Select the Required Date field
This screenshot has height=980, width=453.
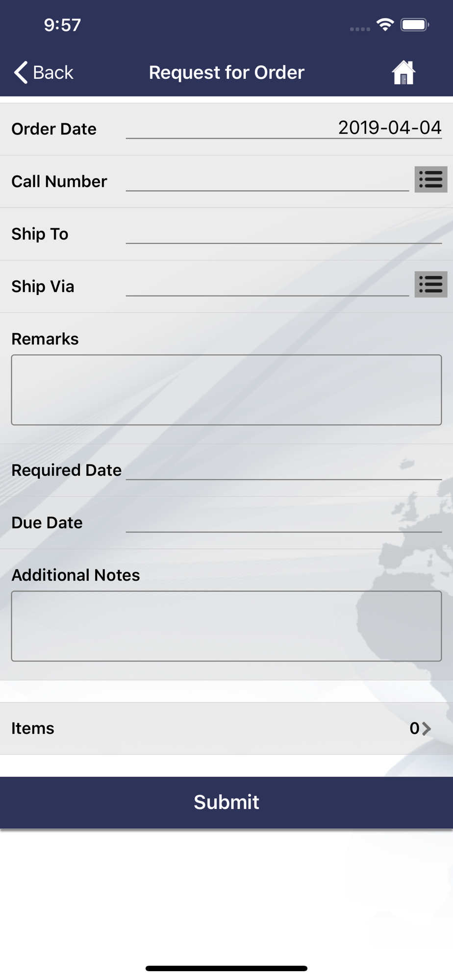click(284, 469)
